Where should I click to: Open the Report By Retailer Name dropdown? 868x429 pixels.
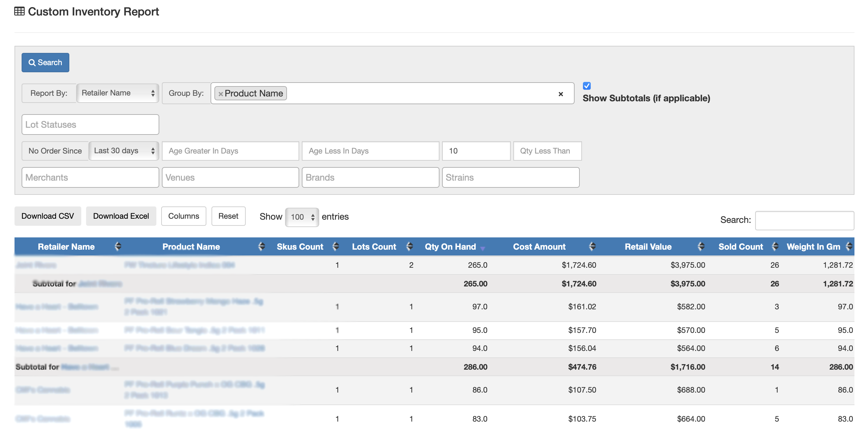pos(117,93)
